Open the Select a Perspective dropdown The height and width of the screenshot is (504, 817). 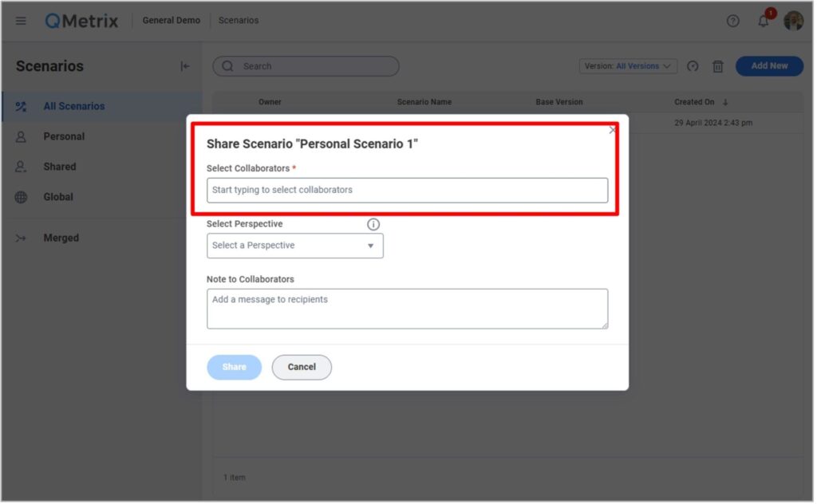click(294, 246)
